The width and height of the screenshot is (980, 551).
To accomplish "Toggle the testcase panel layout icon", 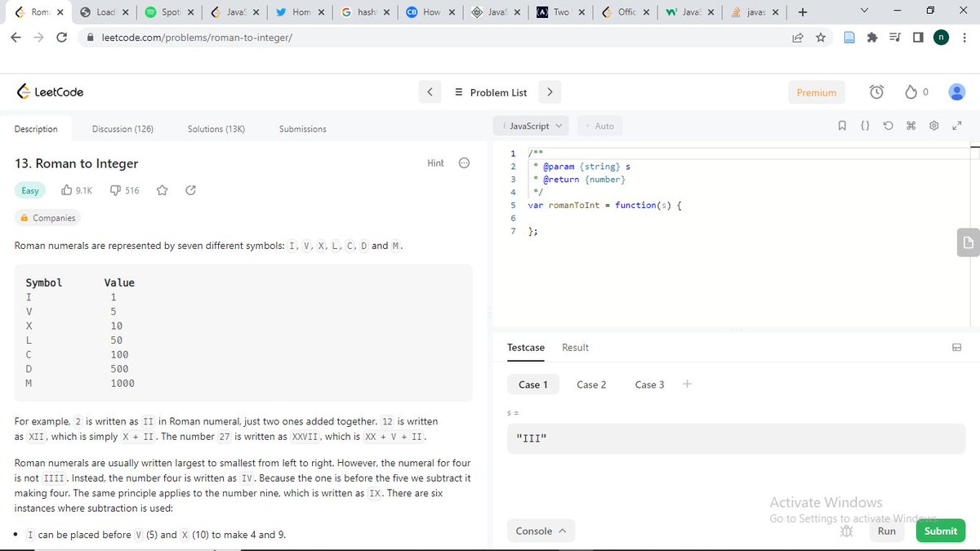I will 956,348.
